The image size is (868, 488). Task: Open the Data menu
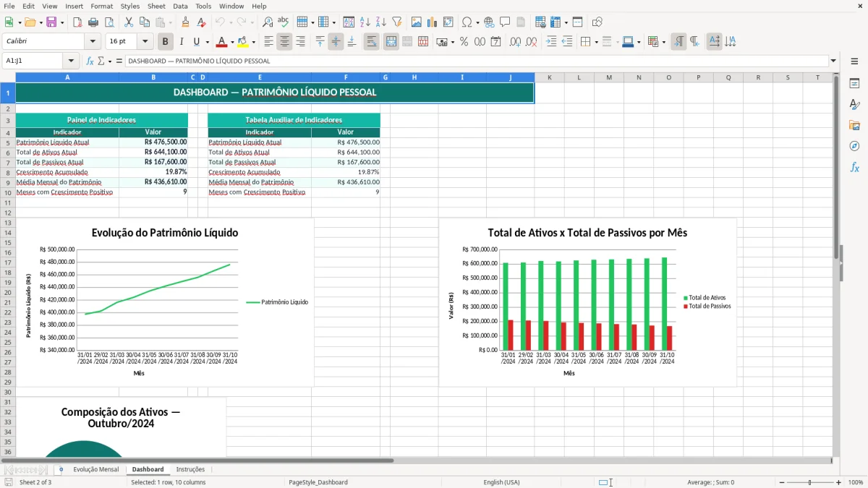pyautogui.click(x=180, y=6)
